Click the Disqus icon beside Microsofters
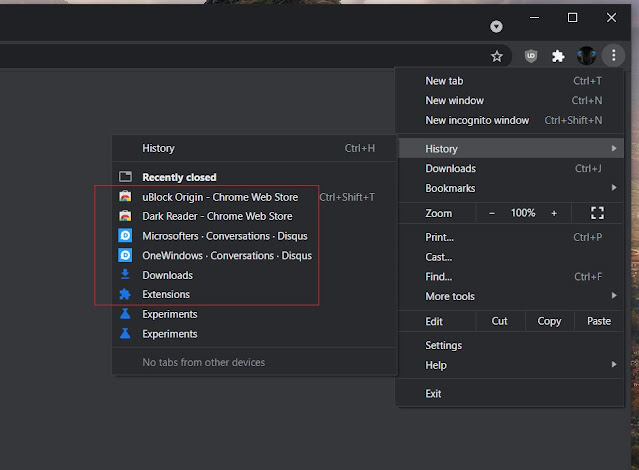Image resolution: width=639 pixels, height=470 pixels. [x=125, y=236]
